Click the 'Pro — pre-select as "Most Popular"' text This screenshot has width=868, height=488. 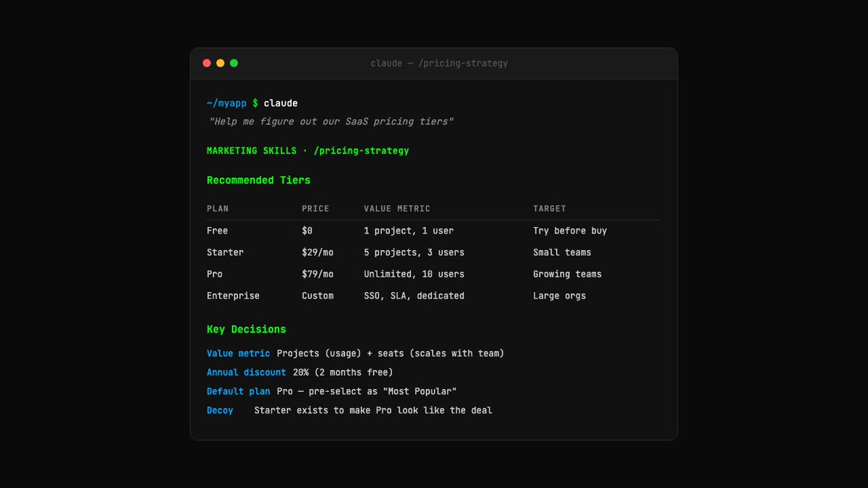(367, 391)
